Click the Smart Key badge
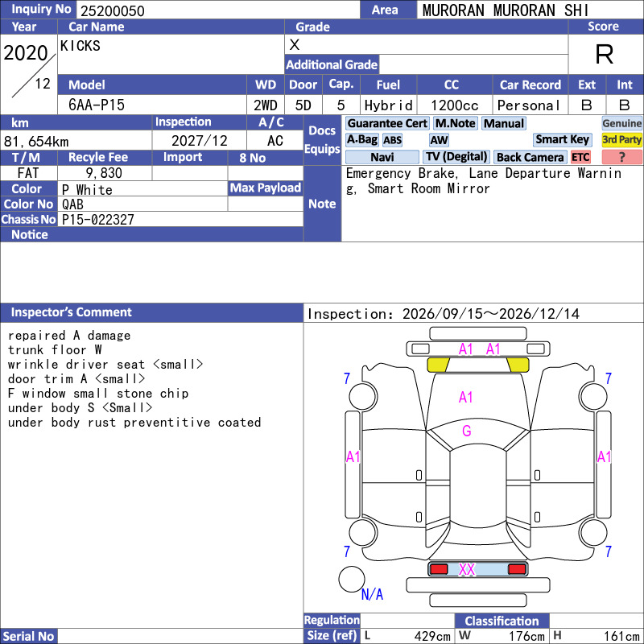 pos(562,140)
